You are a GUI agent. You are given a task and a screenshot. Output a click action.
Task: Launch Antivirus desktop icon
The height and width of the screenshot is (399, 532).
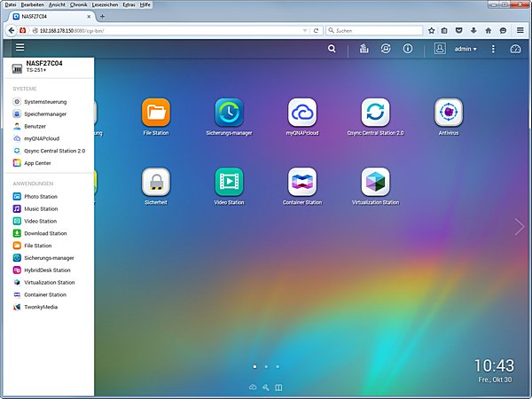point(449,113)
